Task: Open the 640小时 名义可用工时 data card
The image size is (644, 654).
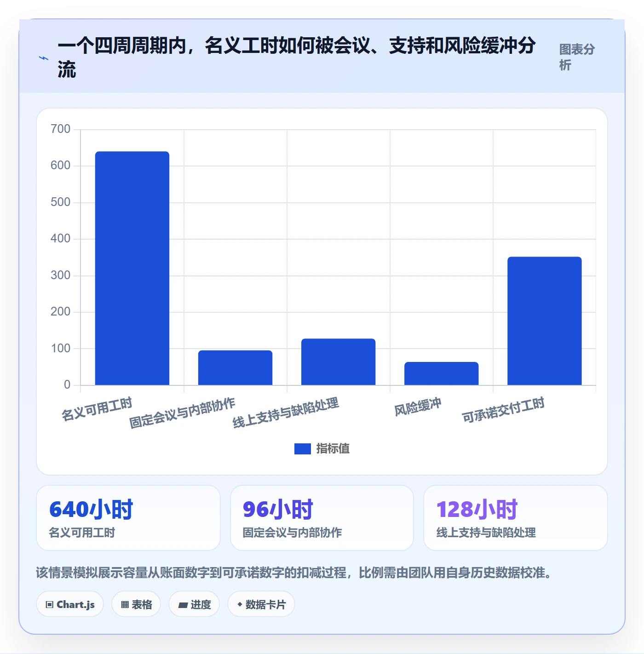Action: (128, 518)
